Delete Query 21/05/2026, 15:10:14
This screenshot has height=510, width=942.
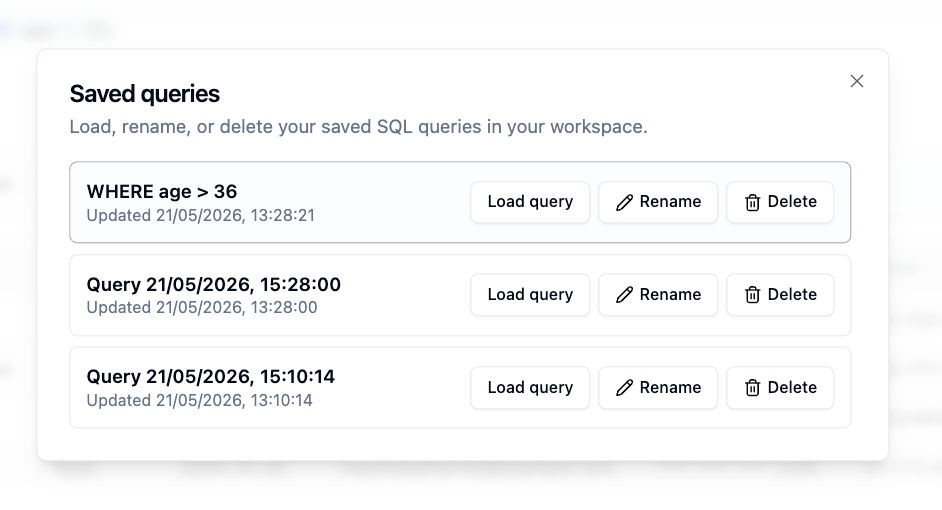(780, 387)
